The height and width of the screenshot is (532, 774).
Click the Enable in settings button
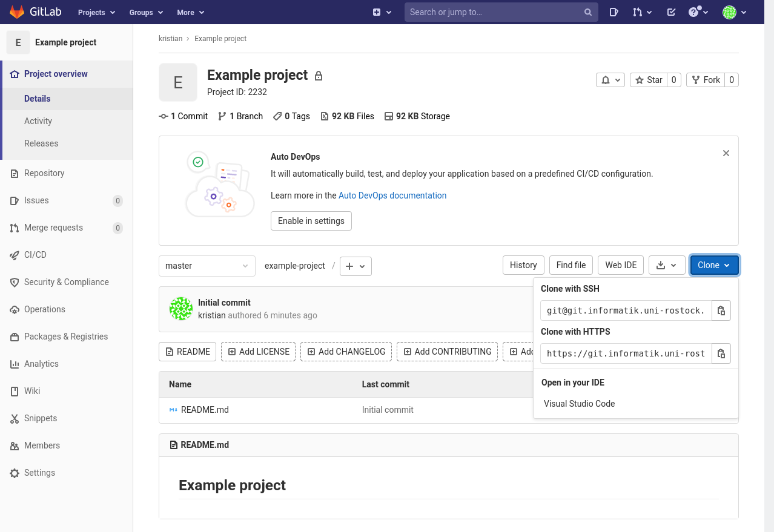click(311, 221)
